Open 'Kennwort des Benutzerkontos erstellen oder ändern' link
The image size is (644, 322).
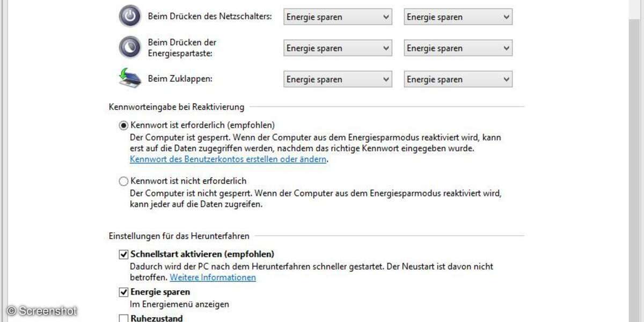[x=228, y=159]
